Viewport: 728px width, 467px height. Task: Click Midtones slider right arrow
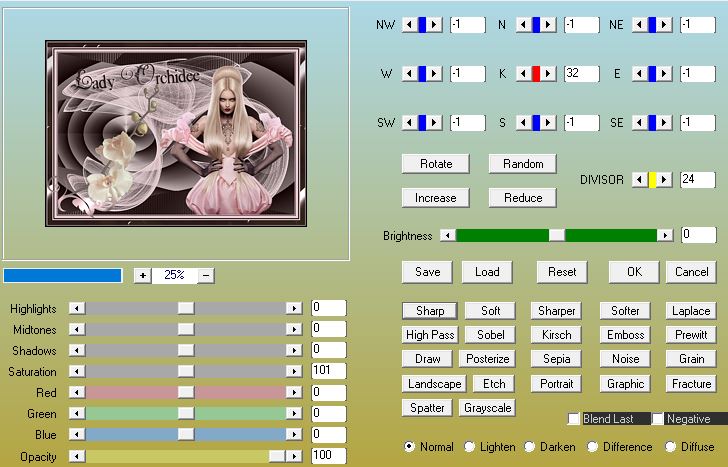[294, 329]
